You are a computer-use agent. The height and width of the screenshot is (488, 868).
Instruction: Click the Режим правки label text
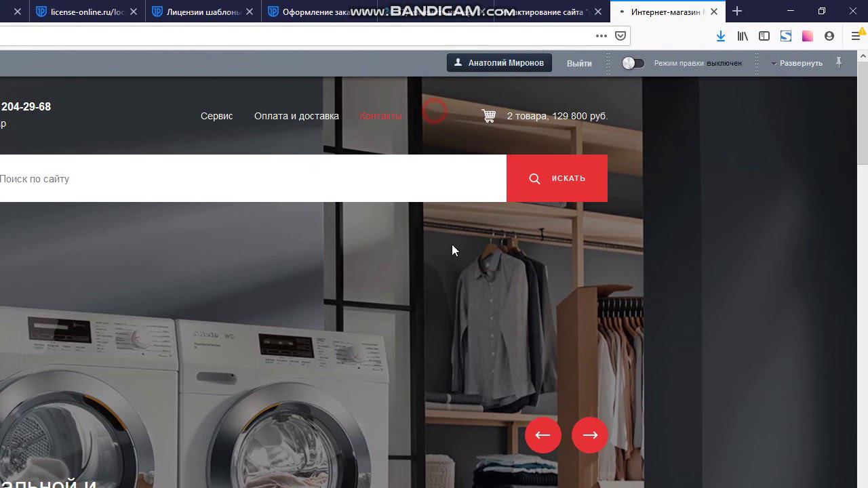pyautogui.click(x=679, y=63)
